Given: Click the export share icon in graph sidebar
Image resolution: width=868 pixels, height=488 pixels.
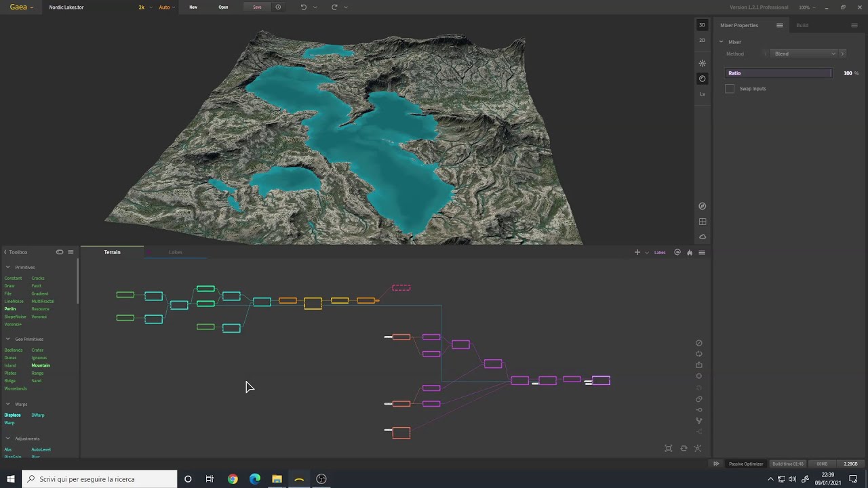Looking at the screenshot, I should click(x=699, y=365).
